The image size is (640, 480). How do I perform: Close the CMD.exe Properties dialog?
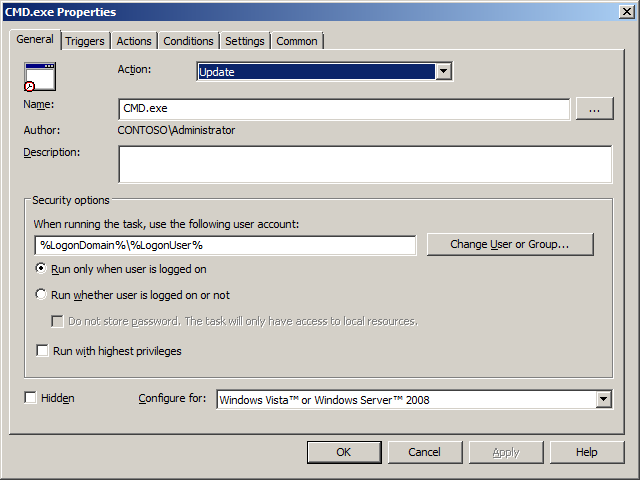point(624,12)
